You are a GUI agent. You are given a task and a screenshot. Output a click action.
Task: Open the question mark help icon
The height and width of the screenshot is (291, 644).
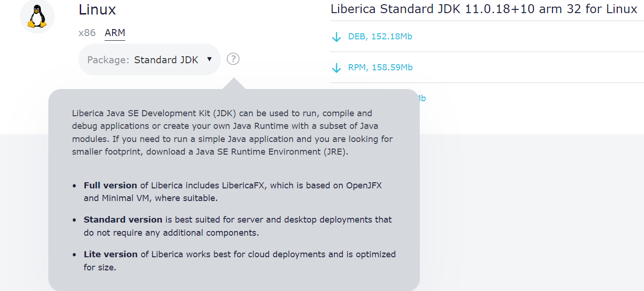[233, 59]
